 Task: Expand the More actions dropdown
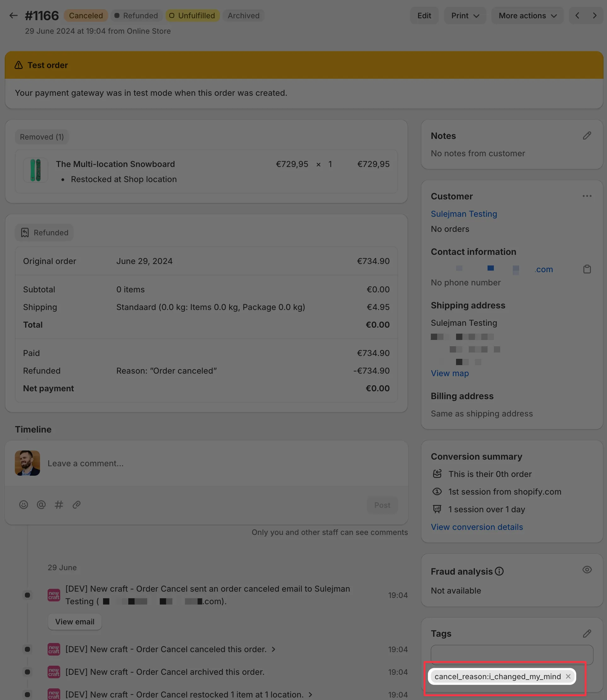tap(527, 15)
